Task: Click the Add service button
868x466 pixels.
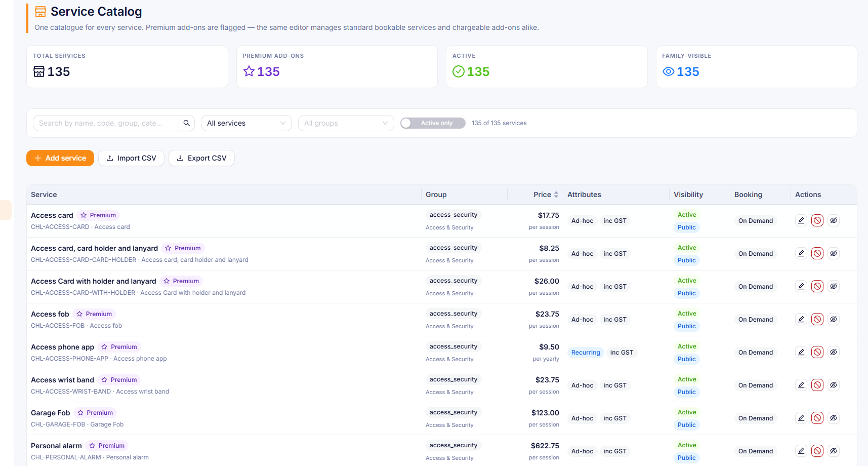Action: click(60, 158)
